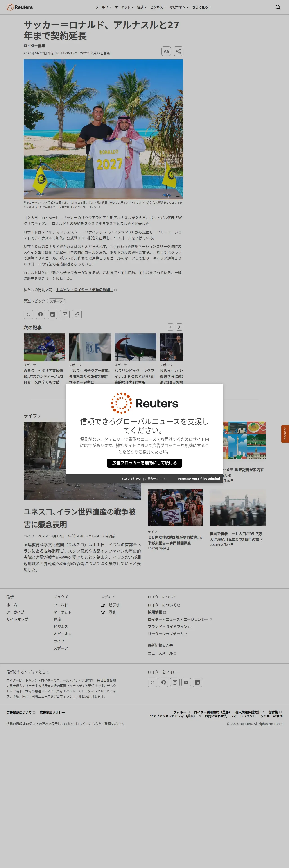This screenshot has width=289, height=868.
Task: Open ロイターについて external link in footer
Action: (164, 605)
